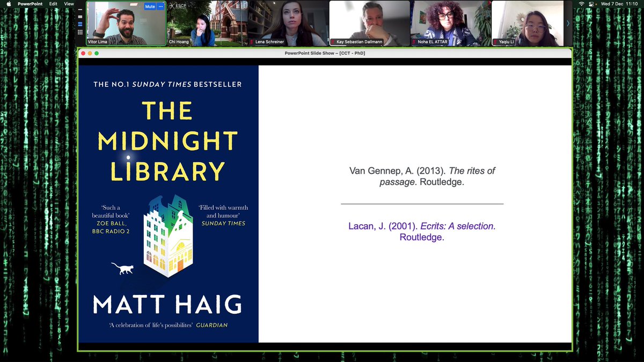This screenshot has height=362, width=644.
Task: Close the PowerPoint Slide Show window
Action: coord(82,53)
